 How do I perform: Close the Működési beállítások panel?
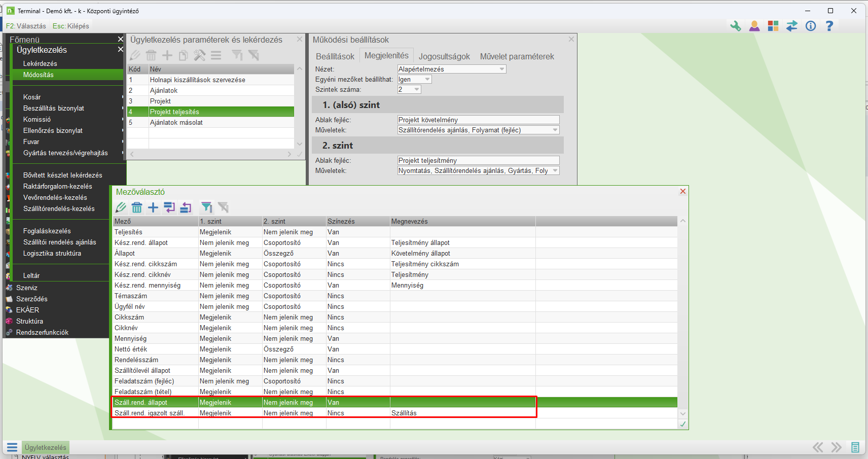coord(571,39)
